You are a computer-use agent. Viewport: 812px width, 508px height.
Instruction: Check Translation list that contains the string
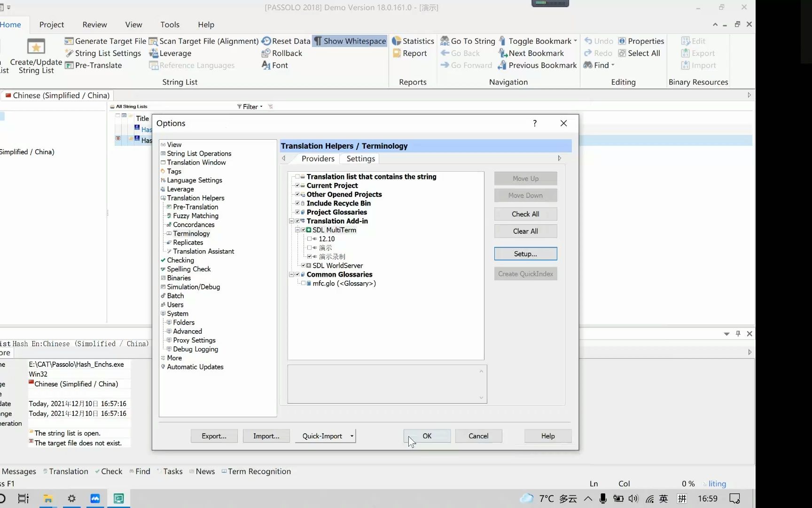[x=297, y=177]
